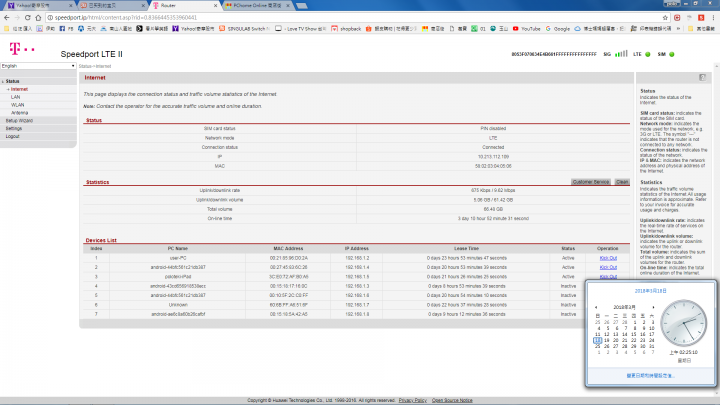Image resolution: width=720 pixels, height=405 pixels.
Task: Click the address bar URL field
Action: 354,17
